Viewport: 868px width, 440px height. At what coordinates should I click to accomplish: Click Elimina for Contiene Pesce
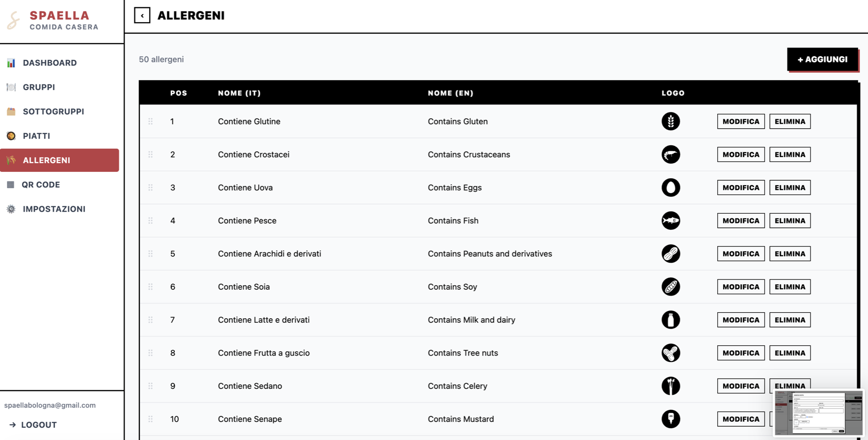[790, 220]
